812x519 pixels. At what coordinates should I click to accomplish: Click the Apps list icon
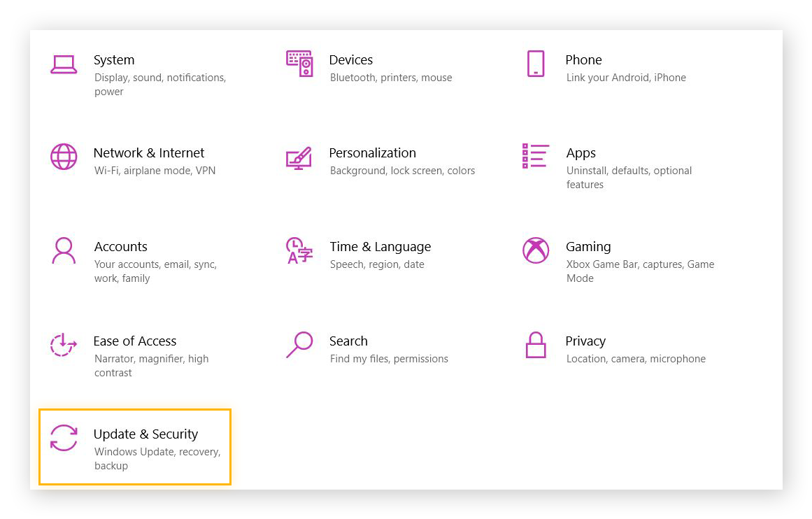(x=535, y=156)
